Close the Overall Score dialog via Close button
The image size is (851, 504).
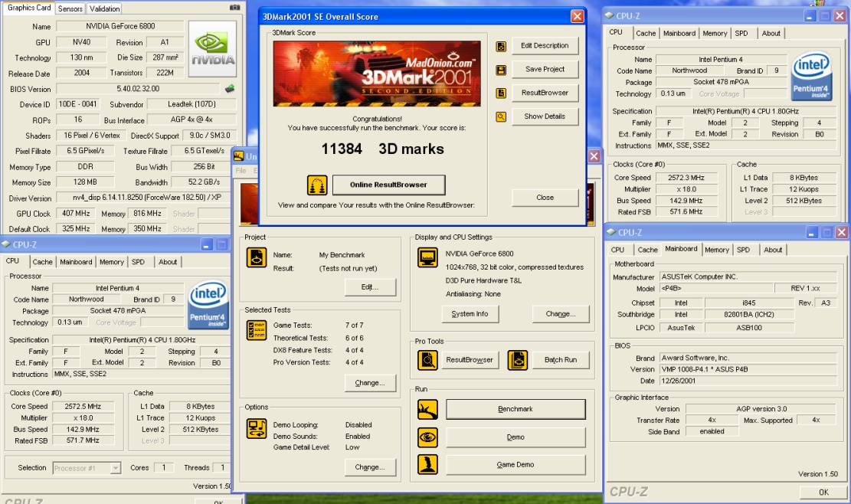[x=545, y=198]
